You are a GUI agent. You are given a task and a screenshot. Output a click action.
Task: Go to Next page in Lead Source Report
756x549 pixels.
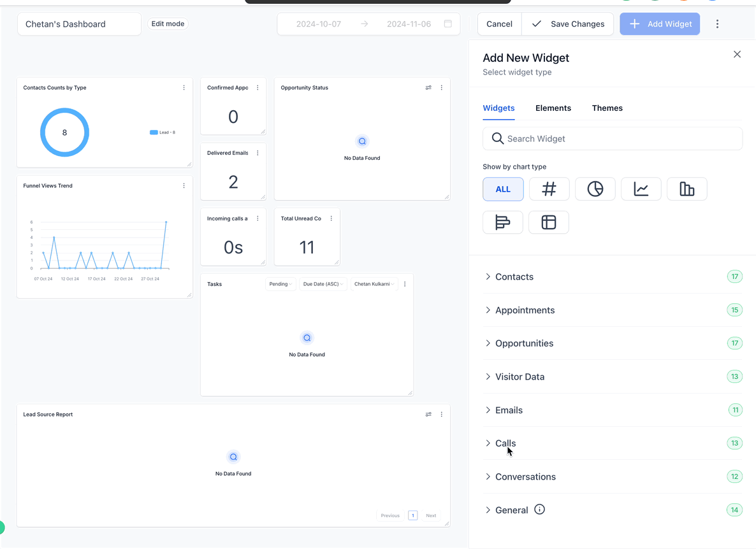(x=431, y=515)
